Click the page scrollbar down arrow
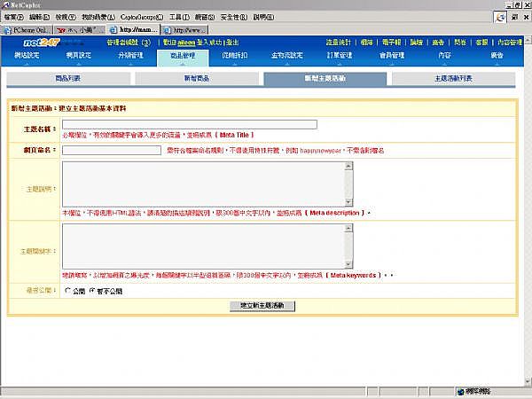Screen dimensions: 532x399 528,382
